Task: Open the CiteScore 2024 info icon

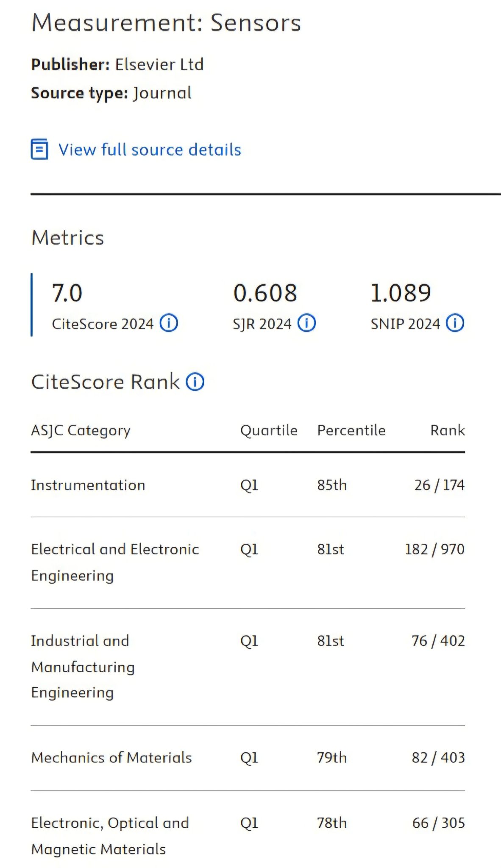Action: [169, 323]
